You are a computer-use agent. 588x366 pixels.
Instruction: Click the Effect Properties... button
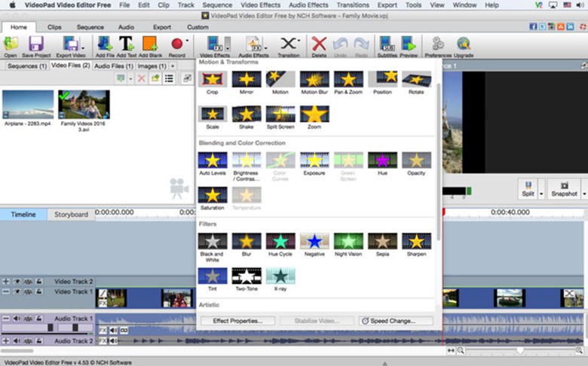coord(237,321)
